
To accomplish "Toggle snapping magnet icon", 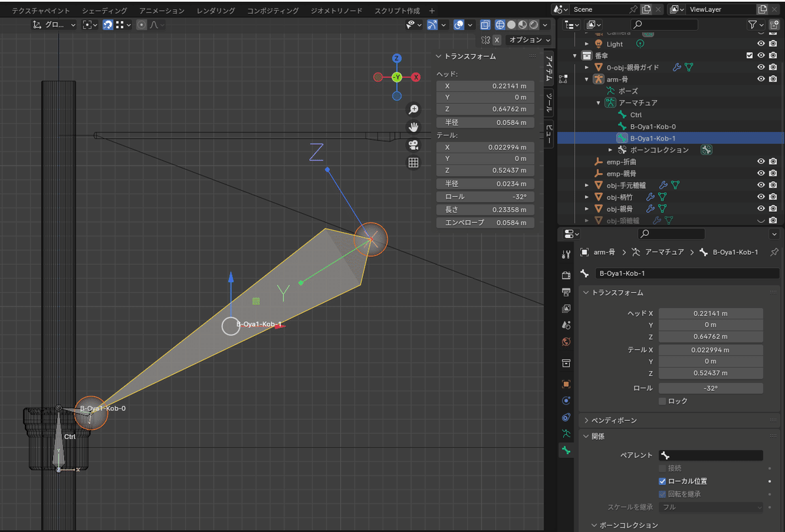I will click(108, 25).
